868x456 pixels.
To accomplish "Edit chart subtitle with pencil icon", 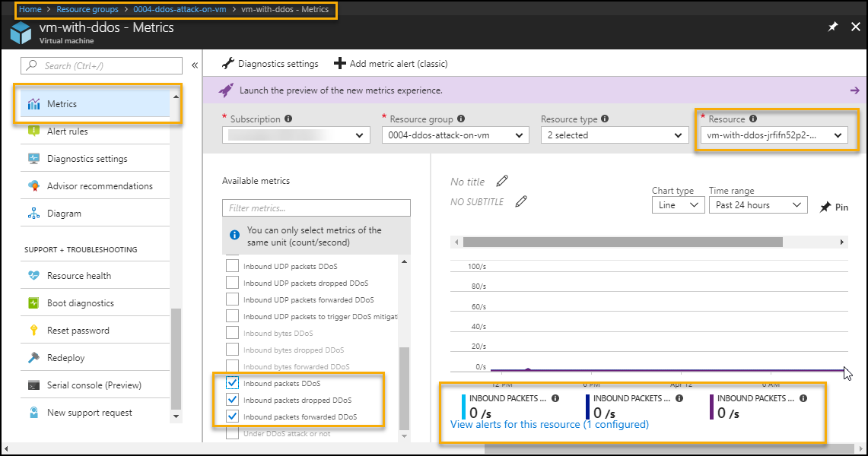I will click(x=521, y=201).
